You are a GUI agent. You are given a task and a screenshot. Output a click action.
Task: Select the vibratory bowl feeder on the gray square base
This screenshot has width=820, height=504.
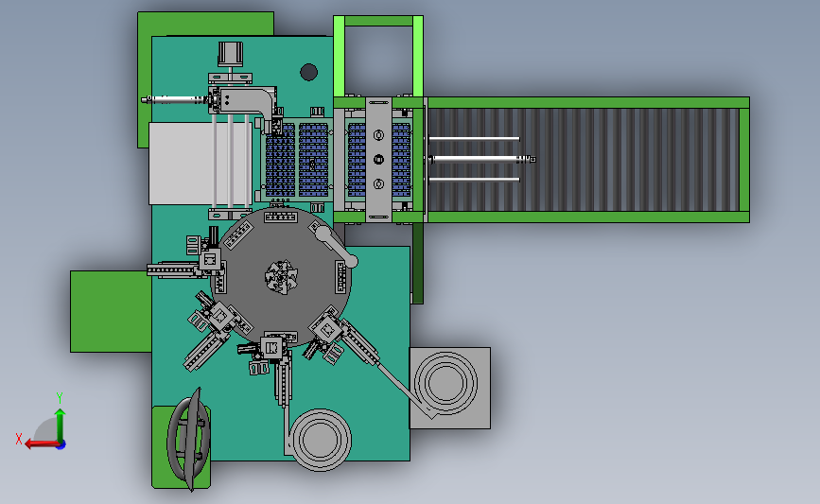pos(445,383)
